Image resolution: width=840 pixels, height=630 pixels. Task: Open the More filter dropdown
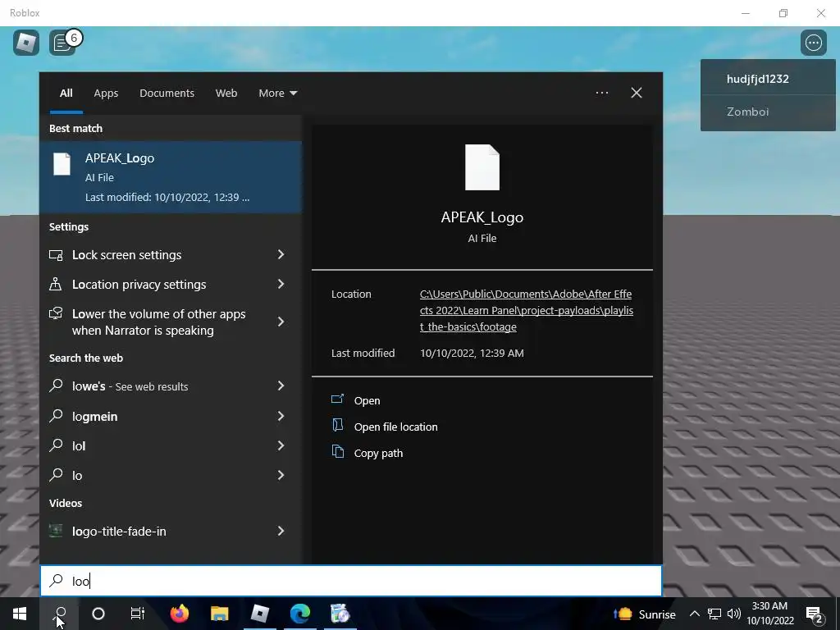point(277,94)
